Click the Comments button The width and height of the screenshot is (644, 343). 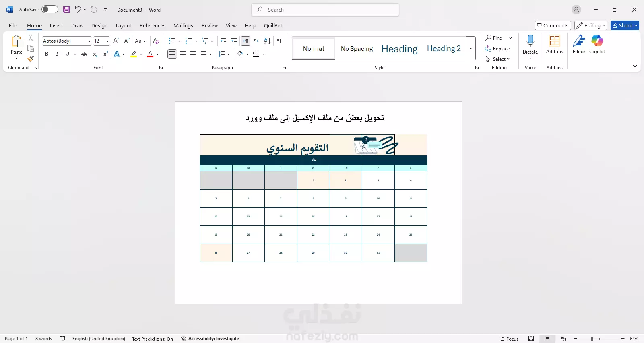coord(553,25)
